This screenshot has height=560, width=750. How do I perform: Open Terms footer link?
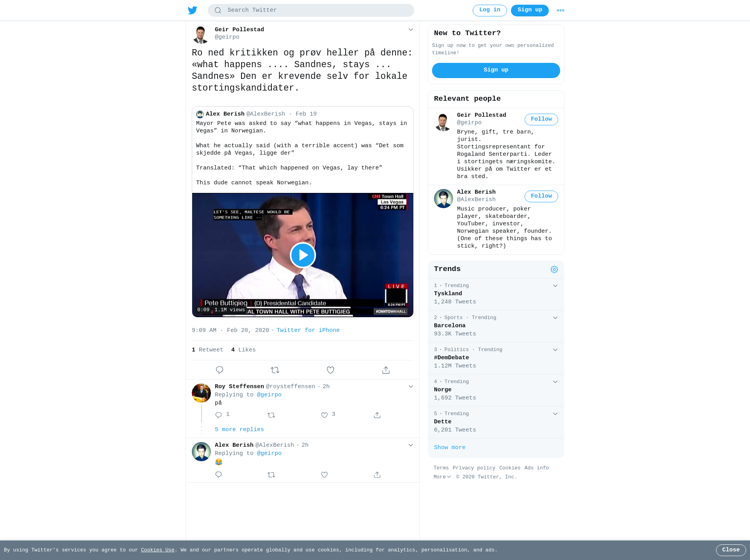pos(441,468)
